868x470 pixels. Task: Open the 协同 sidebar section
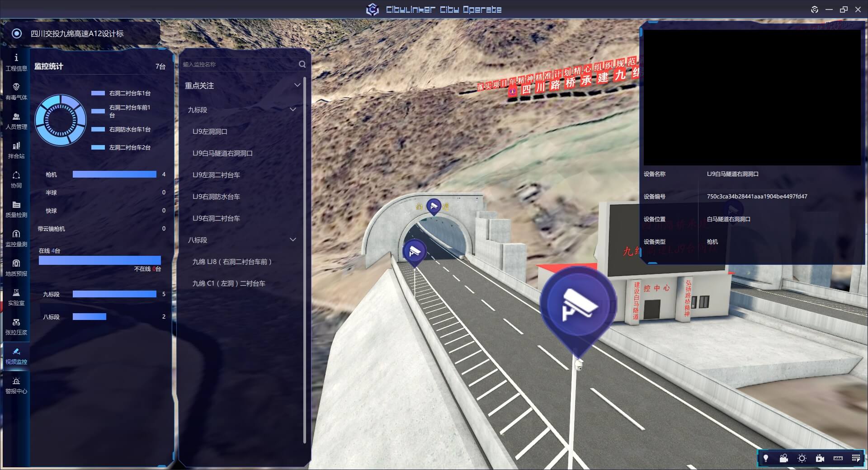16,180
